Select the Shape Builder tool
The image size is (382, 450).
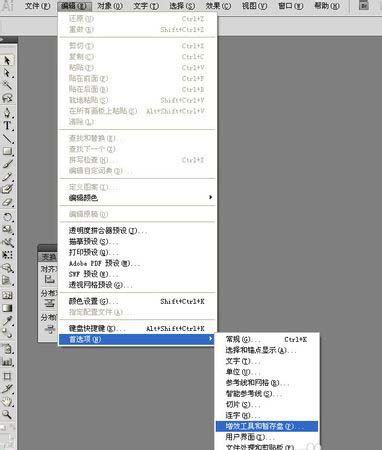click(7, 268)
